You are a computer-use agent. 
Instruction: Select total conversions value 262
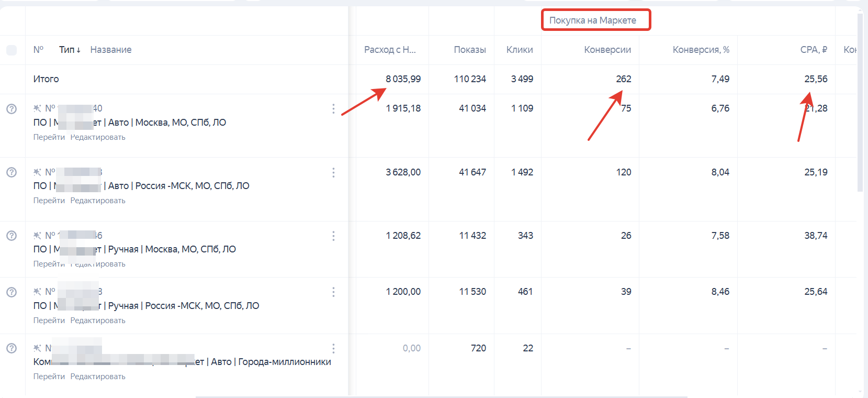624,79
